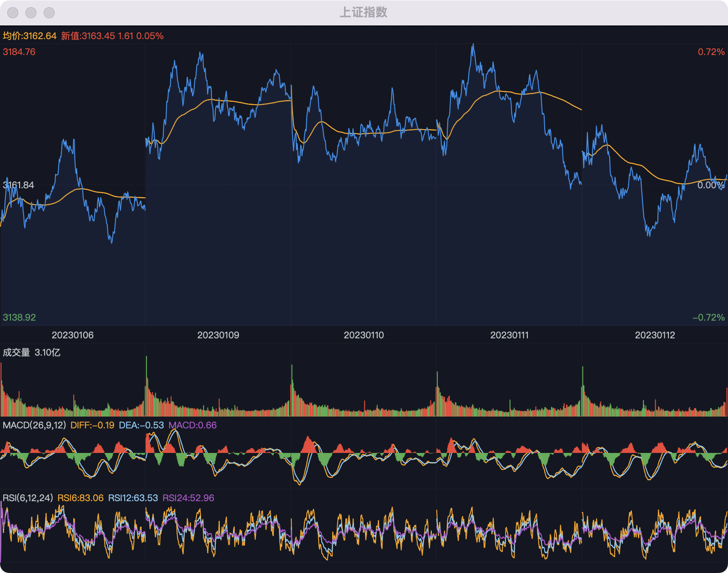
Task: Select the 20230112 date label
Action: (655, 335)
